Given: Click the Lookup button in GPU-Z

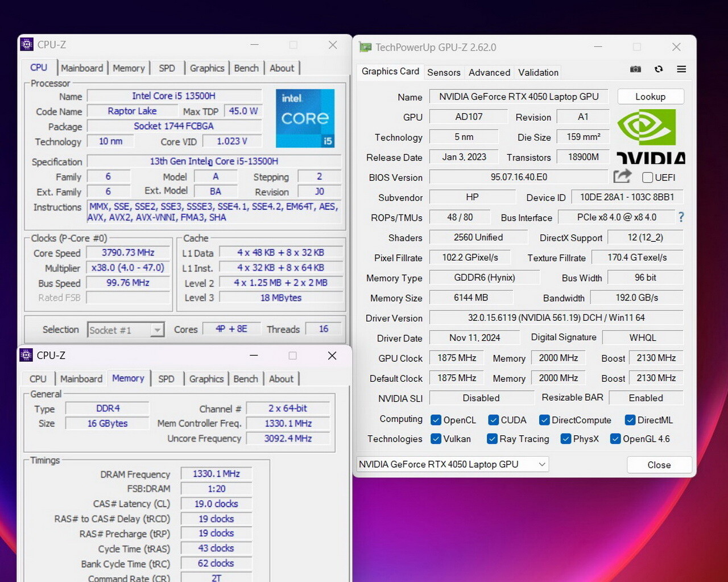Looking at the screenshot, I should [650, 97].
